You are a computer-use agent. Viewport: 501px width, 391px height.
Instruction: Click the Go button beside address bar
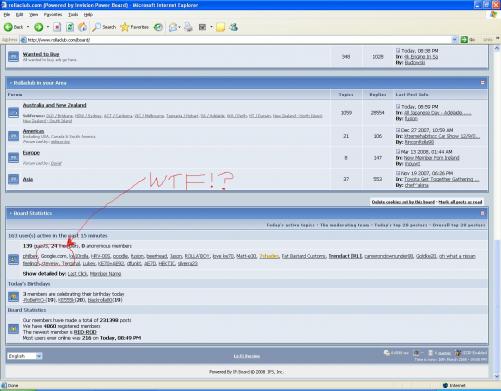point(468,40)
